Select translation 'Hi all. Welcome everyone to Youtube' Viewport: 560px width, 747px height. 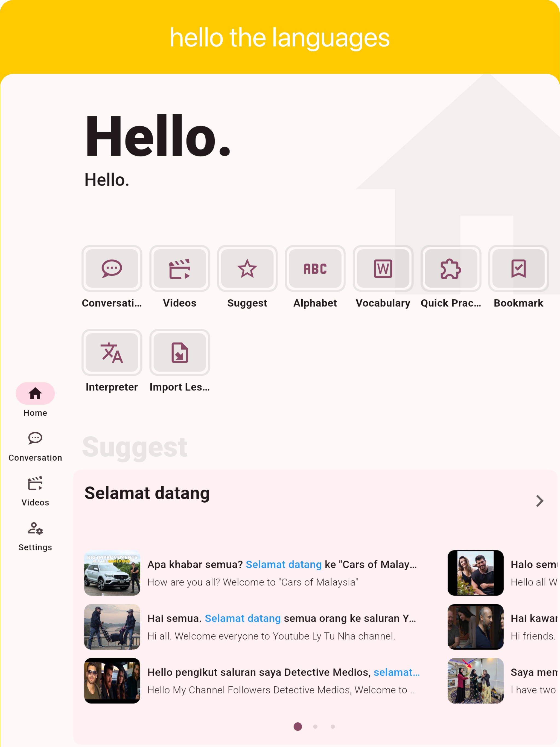point(271,636)
